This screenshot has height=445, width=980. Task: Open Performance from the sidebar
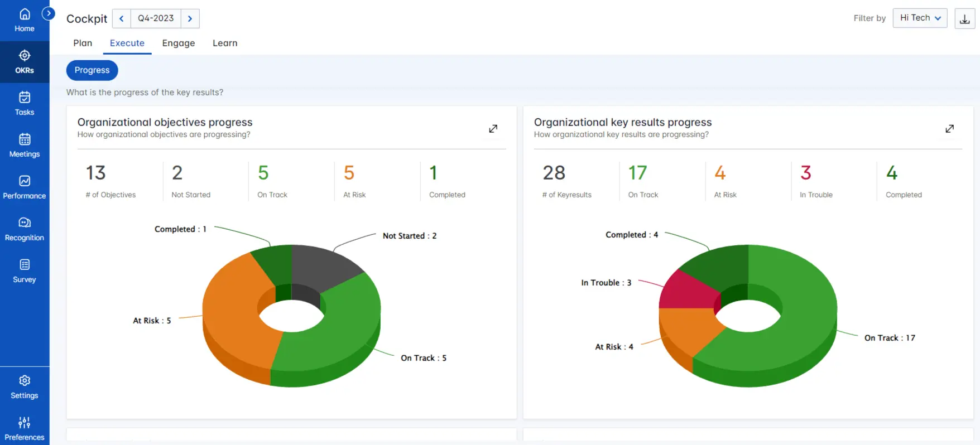click(25, 187)
